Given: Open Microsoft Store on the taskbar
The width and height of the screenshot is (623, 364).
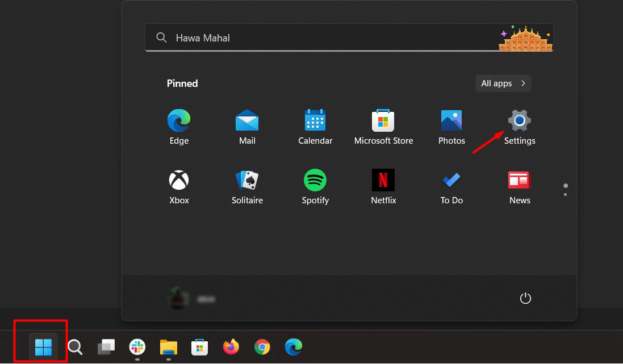Looking at the screenshot, I should coord(199,347).
